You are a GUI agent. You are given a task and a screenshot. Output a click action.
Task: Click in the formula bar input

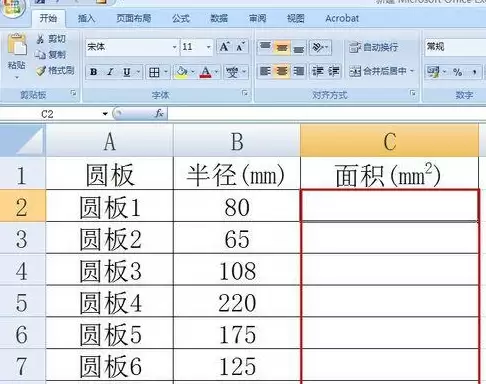click(x=327, y=114)
